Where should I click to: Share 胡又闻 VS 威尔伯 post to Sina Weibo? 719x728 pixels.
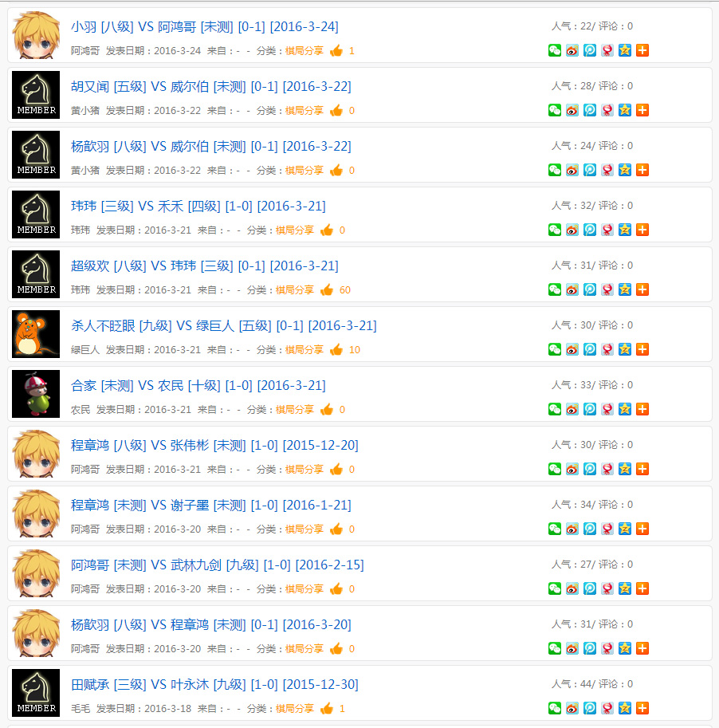(x=572, y=110)
